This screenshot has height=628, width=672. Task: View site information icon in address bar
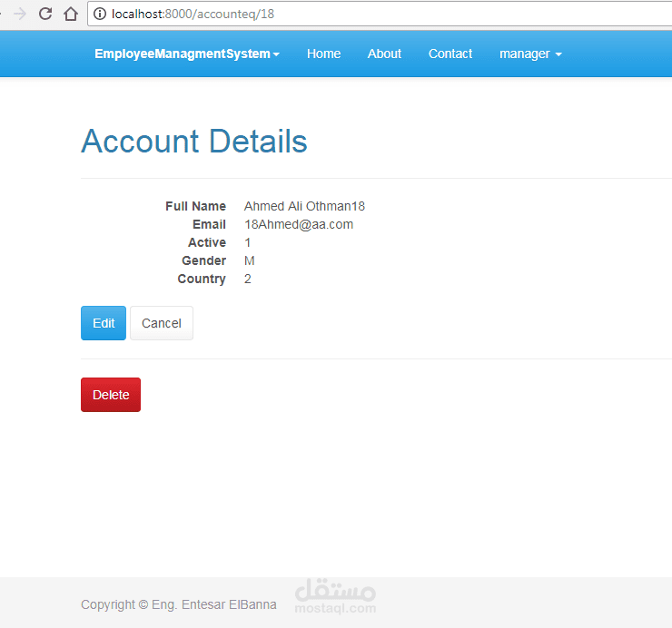pos(99,14)
